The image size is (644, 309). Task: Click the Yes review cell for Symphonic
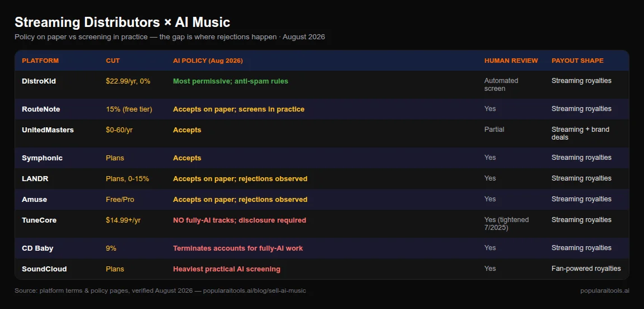point(490,158)
